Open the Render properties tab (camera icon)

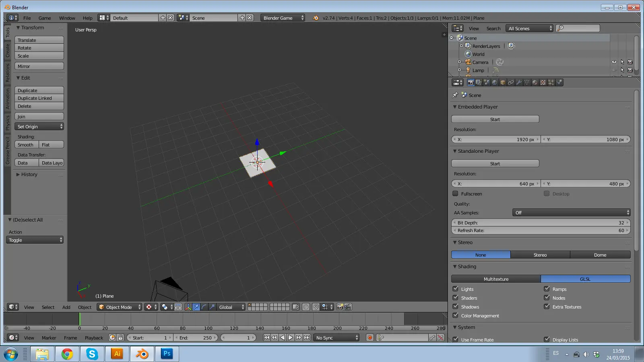tap(471, 82)
